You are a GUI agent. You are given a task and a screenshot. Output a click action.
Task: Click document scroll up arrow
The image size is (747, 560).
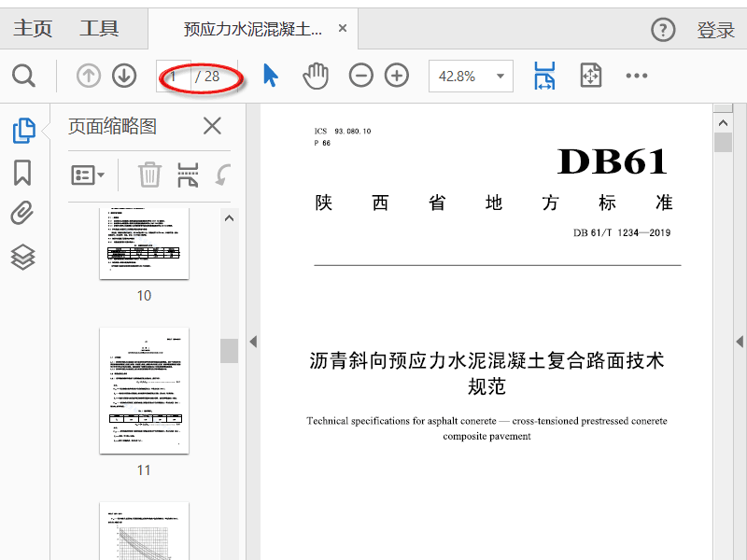tap(723, 123)
